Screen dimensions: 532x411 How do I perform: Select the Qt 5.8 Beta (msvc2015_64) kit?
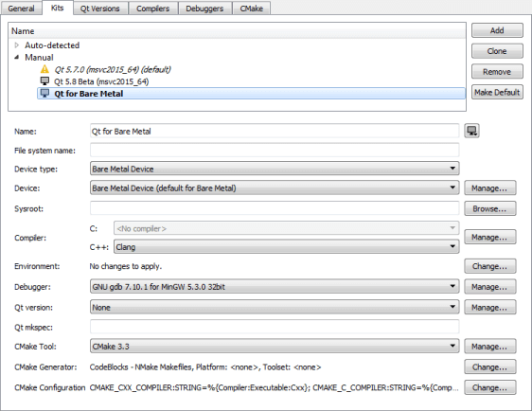pos(101,81)
